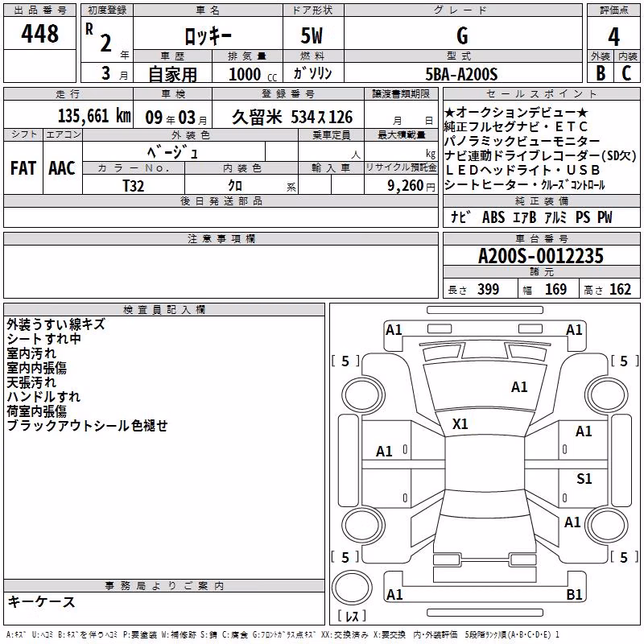
Task: Click the シートヒーター・クルーズコントロール line
Action: (x=525, y=185)
